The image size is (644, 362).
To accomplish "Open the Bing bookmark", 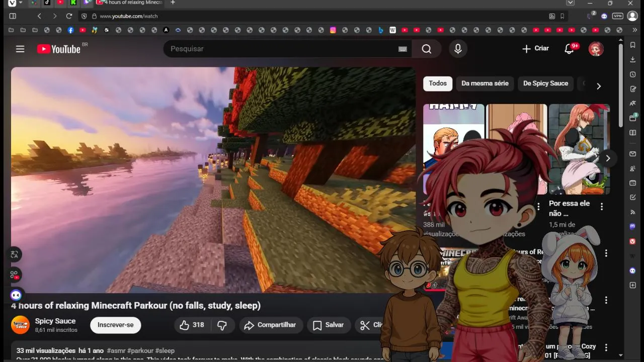I will (x=381, y=30).
